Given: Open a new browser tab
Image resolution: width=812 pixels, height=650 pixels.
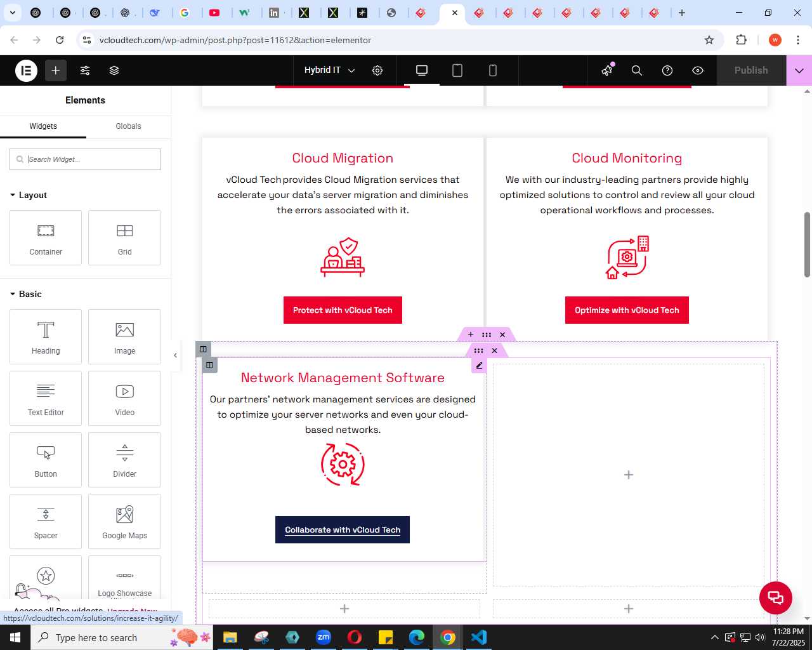Looking at the screenshot, I should (682, 13).
